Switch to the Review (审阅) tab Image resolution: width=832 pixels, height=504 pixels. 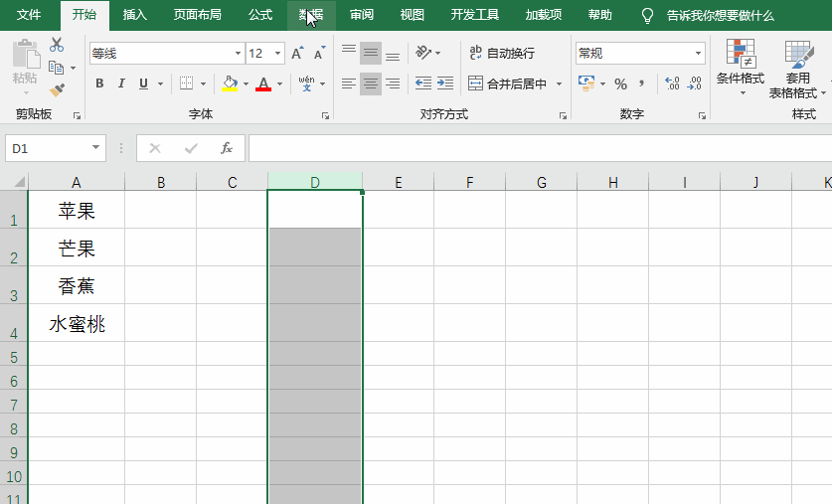pos(362,14)
